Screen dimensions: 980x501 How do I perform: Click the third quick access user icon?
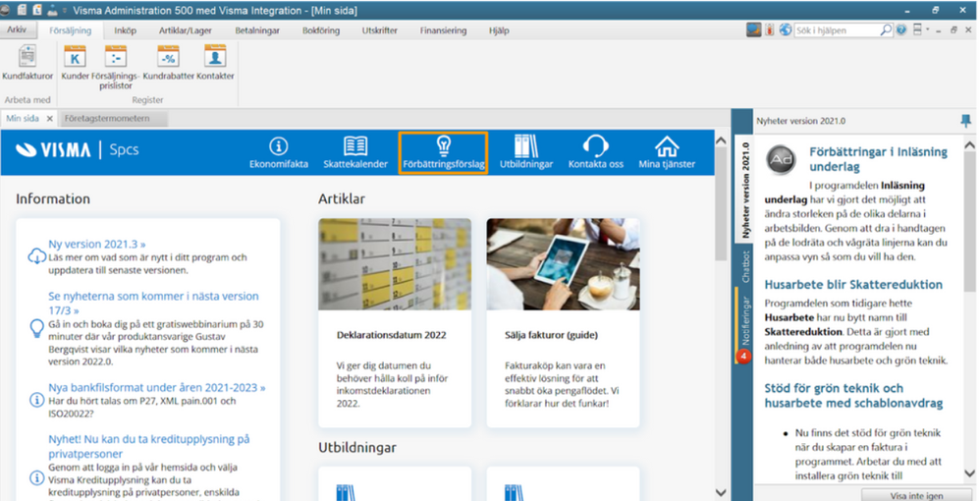[52, 10]
